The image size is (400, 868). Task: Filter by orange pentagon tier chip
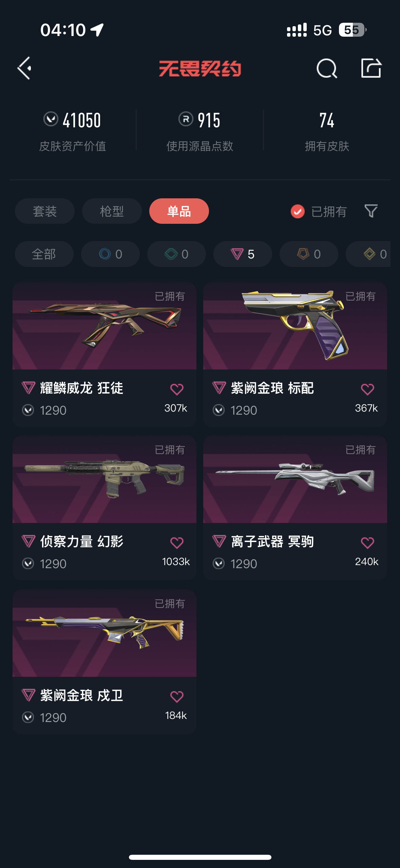(x=309, y=254)
